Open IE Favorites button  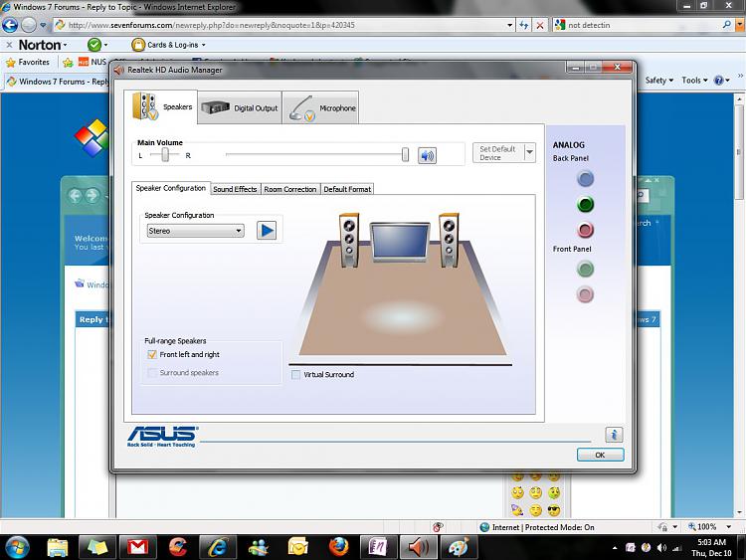point(28,63)
